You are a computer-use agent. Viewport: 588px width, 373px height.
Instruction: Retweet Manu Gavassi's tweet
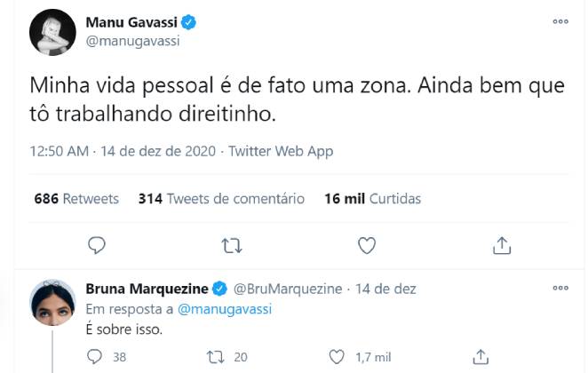coord(231,244)
